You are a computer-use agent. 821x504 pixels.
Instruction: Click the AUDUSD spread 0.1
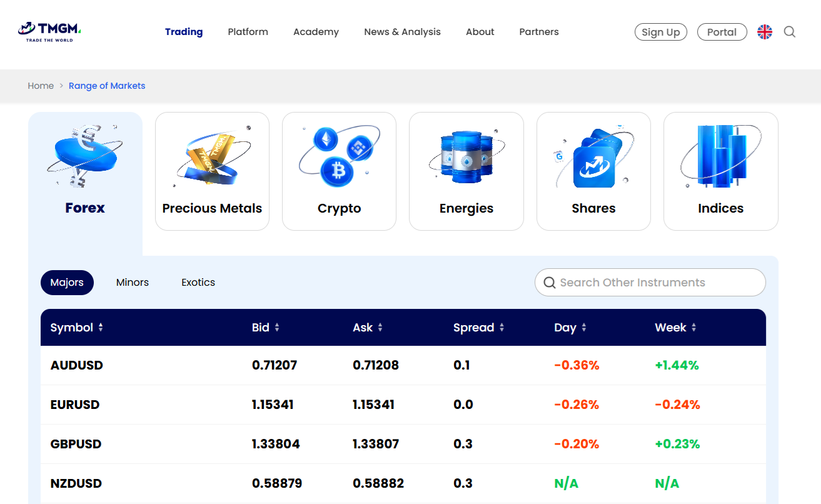461,365
